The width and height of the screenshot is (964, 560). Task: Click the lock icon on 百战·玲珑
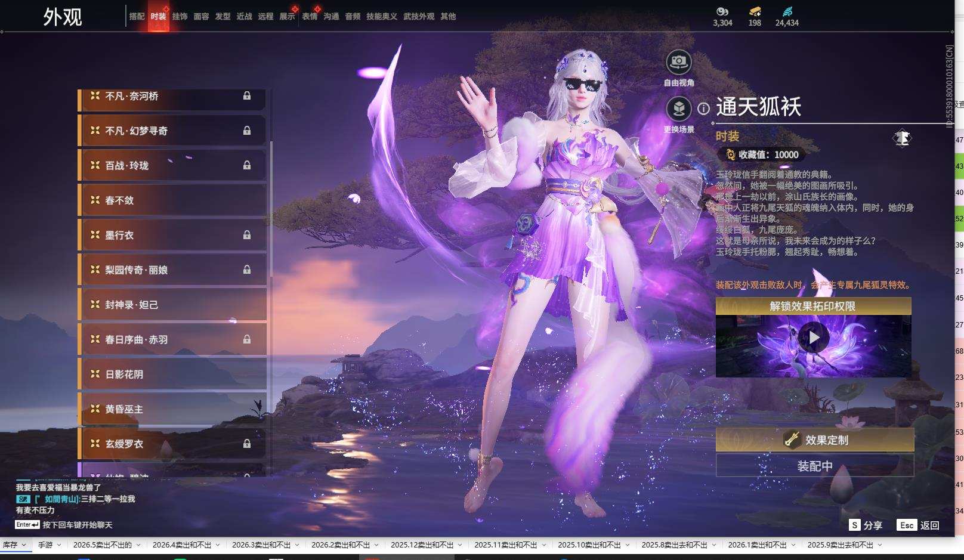tap(247, 165)
